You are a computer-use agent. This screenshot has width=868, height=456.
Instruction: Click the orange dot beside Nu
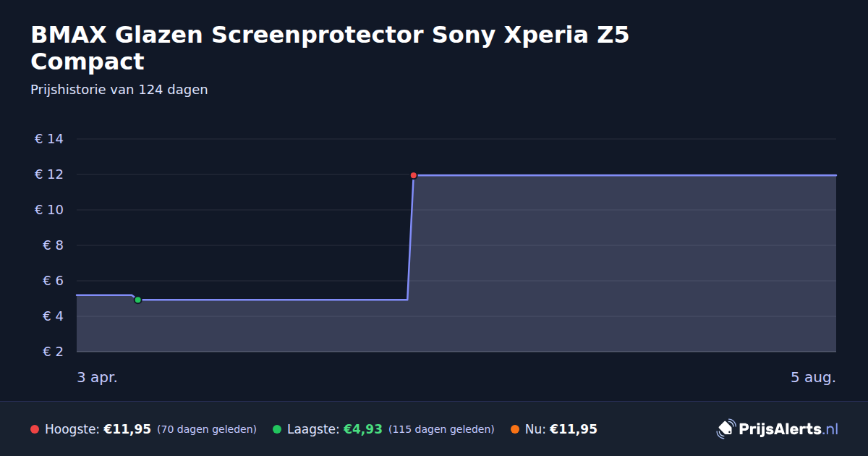(515, 429)
